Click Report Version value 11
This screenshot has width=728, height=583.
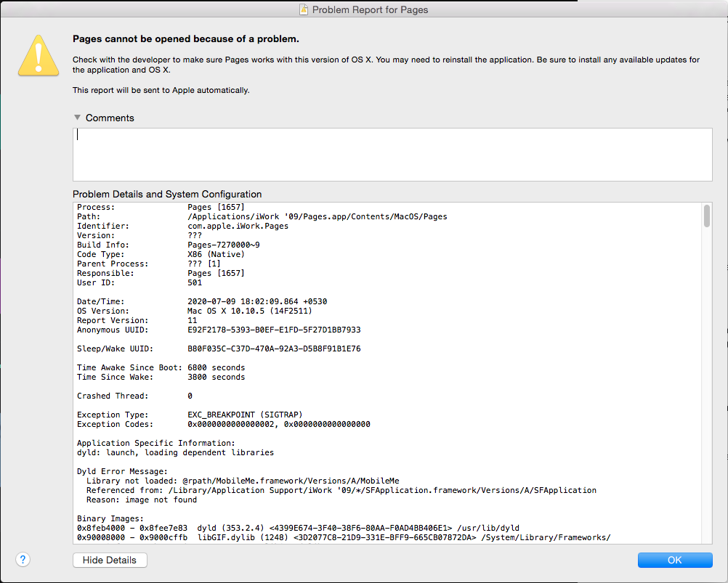click(193, 320)
